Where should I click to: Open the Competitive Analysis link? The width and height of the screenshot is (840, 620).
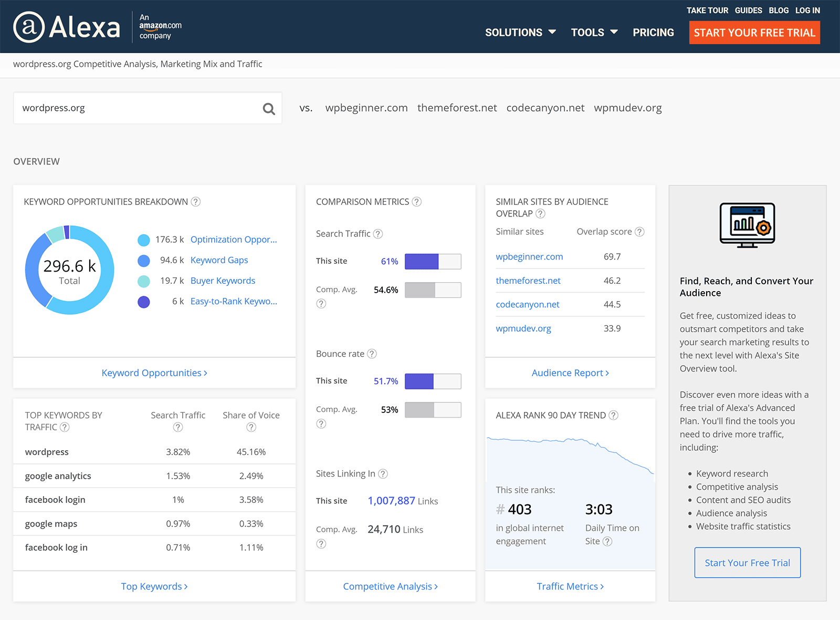[x=390, y=586]
